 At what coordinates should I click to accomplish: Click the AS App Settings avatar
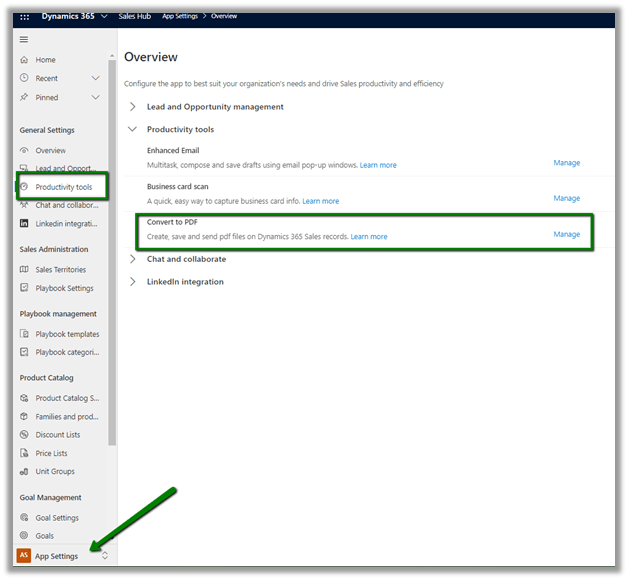tap(24, 556)
